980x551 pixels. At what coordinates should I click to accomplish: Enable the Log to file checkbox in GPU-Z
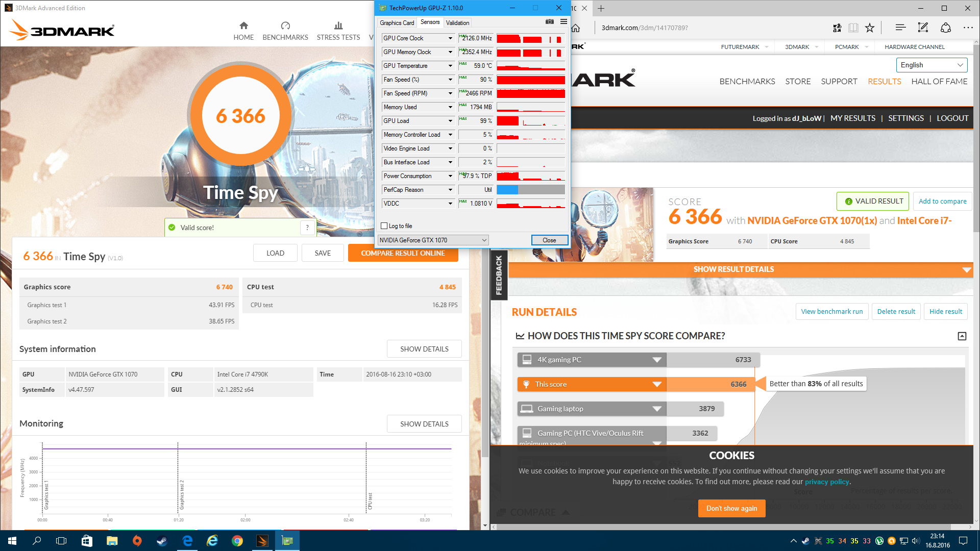(x=384, y=226)
